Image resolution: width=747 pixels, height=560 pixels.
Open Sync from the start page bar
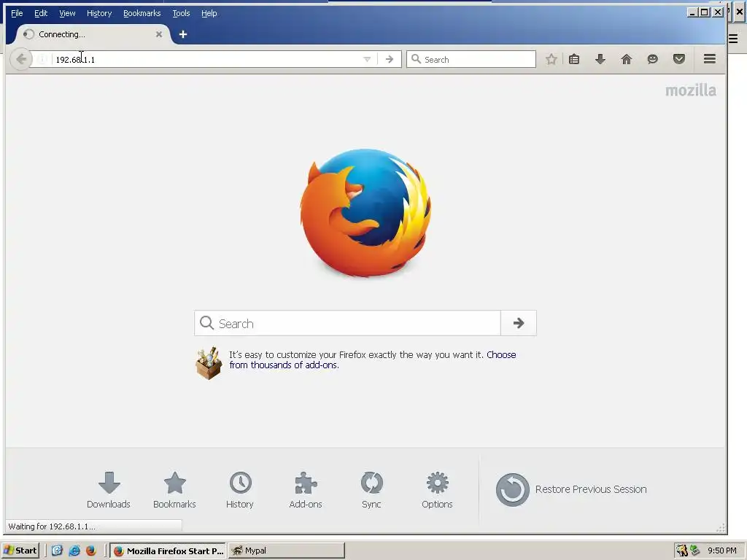click(x=371, y=490)
